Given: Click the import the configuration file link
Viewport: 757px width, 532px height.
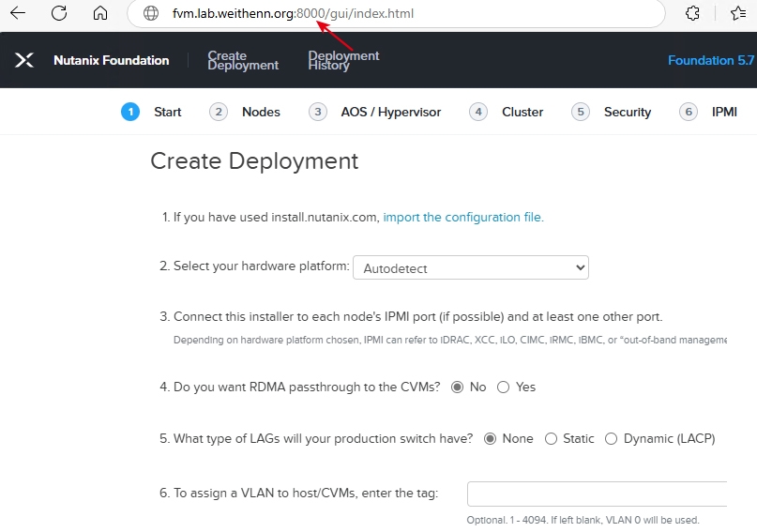Looking at the screenshot, I should coord(463,218).
